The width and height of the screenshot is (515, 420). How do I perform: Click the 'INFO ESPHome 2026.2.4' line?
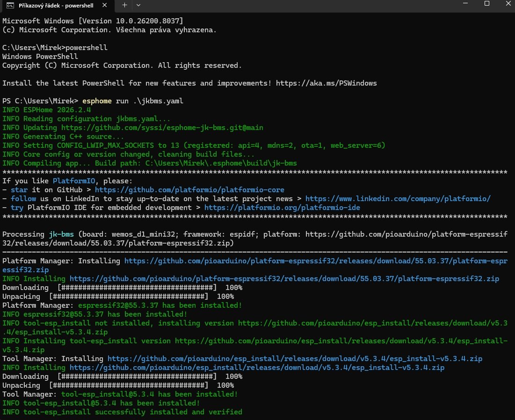(x=47, y=110)
